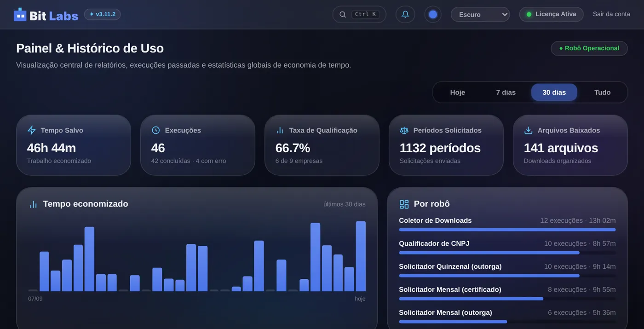Click the rightmost bar labeled hoje
644x329 pixels.
tap(361, 256)
